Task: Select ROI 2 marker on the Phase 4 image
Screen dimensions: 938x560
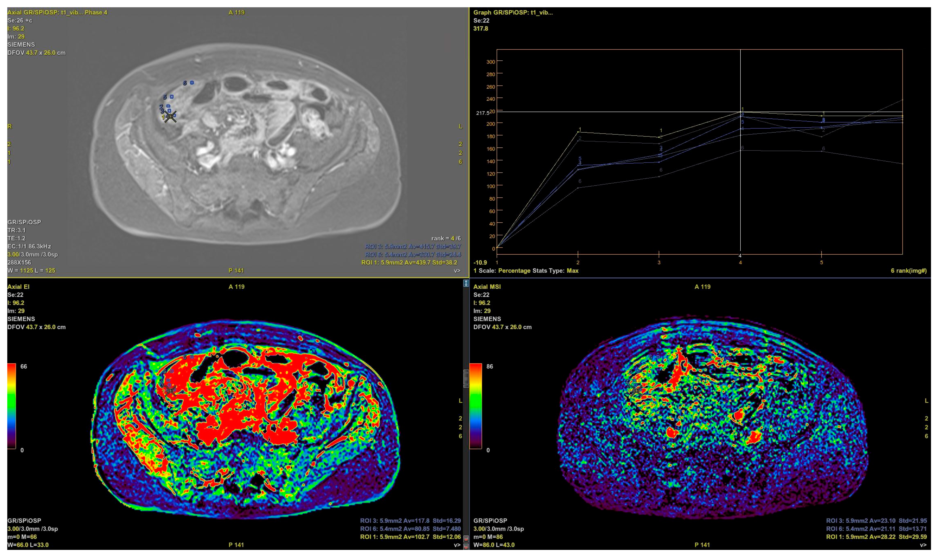Action: (168, 107)
